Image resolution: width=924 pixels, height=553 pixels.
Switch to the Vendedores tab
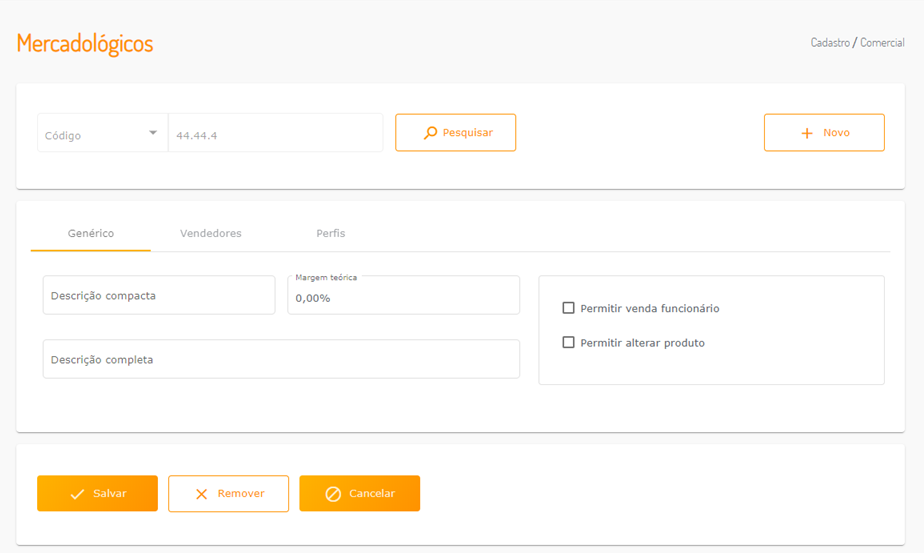pyautogui.click(x=211, y=233)
